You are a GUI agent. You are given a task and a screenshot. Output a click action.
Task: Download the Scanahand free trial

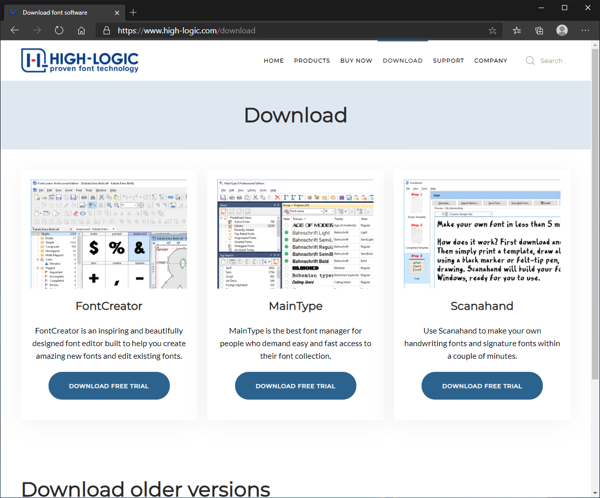[482, 386]
